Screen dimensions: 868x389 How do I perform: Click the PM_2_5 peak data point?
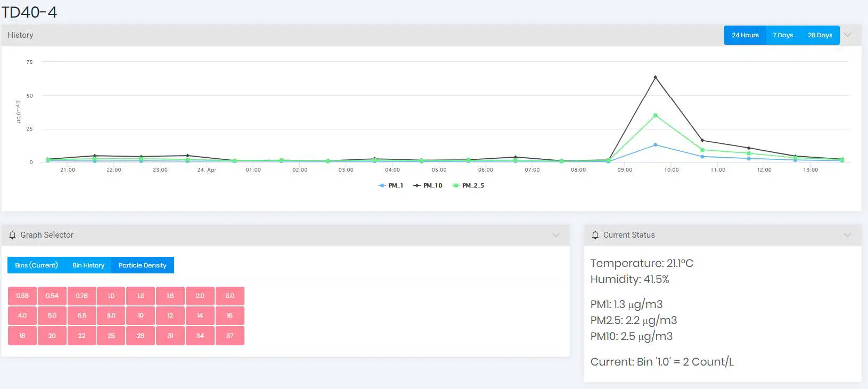[655, 115]
